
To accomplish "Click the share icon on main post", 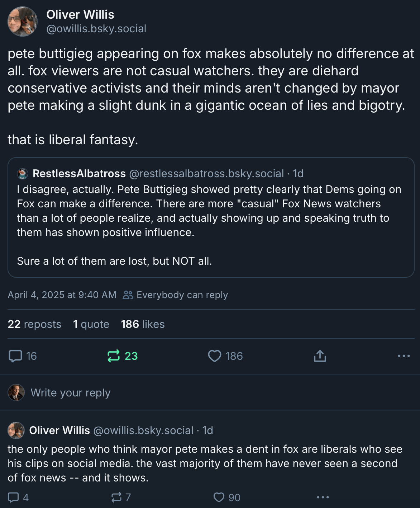I will (x=320, y=356).
